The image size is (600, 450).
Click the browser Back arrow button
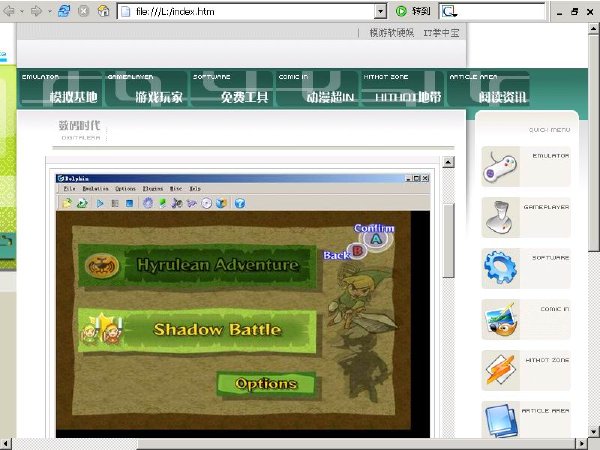click(x=8, y=11)
